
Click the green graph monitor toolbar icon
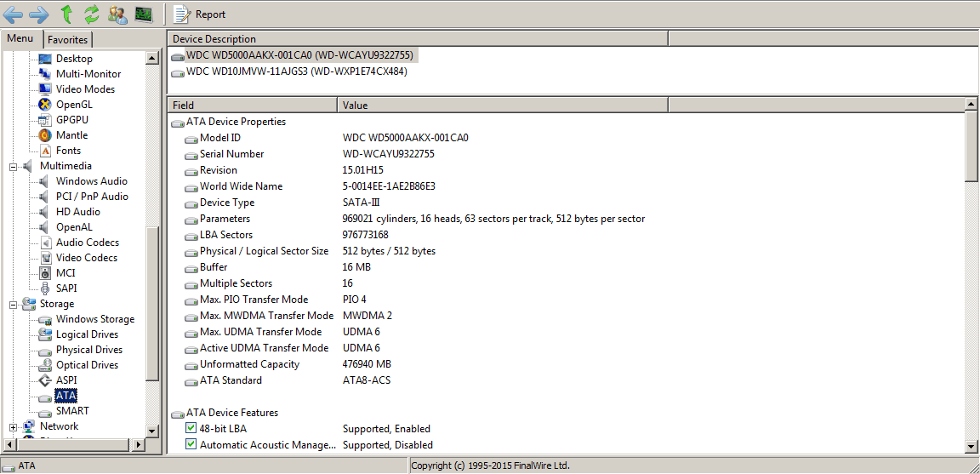pos(144,14)
